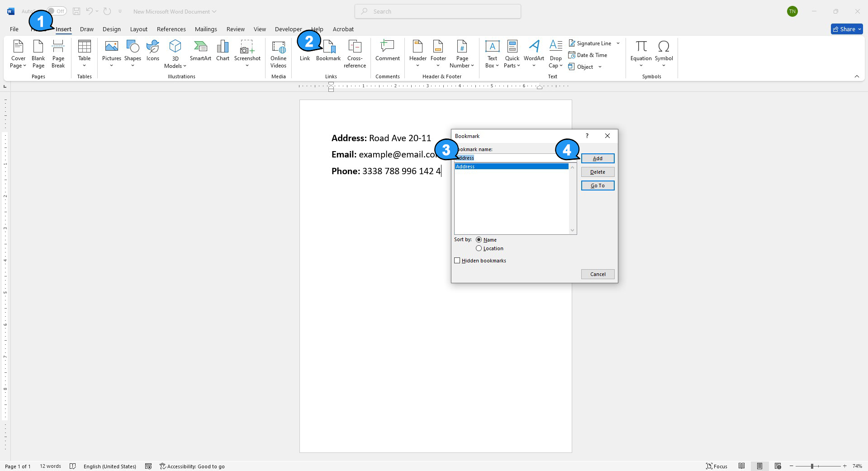This screenshot has width=868, height=471.
Task: Open Bookmark dialog help
Action: pos(587,136)
